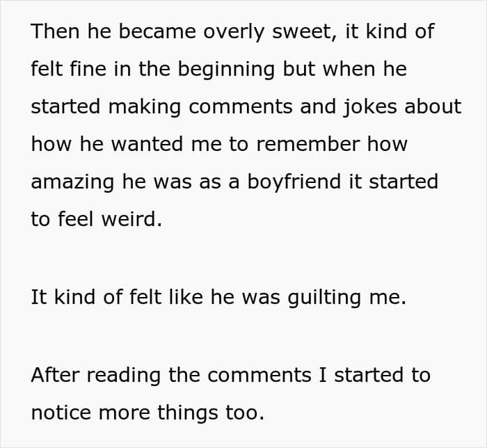Click the word "After" in the last paragraph
487x448 pixels.
click(x=55, y=375)
